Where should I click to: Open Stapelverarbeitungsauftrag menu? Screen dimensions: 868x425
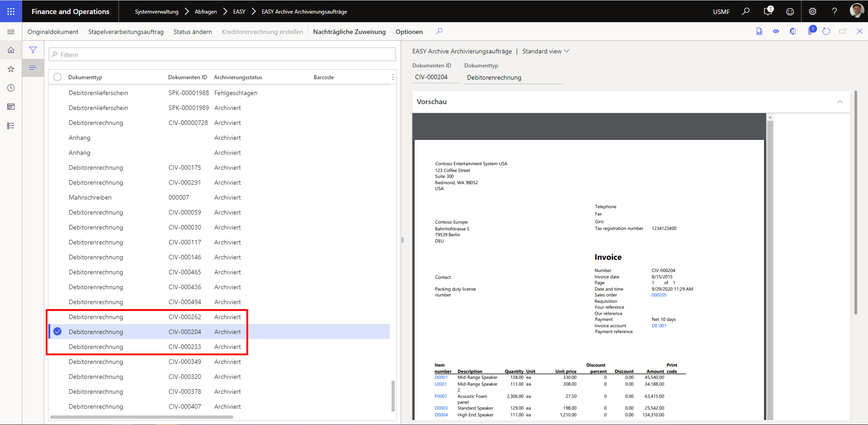point(126,32)
